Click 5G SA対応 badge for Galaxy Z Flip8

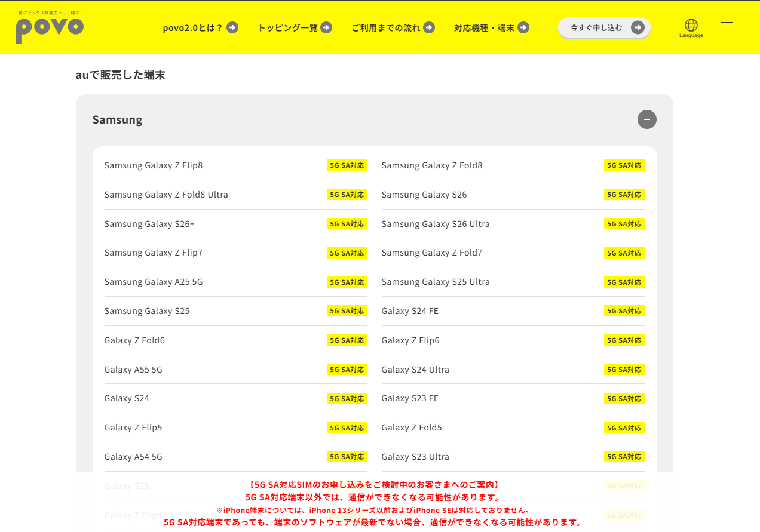[347, 165]
